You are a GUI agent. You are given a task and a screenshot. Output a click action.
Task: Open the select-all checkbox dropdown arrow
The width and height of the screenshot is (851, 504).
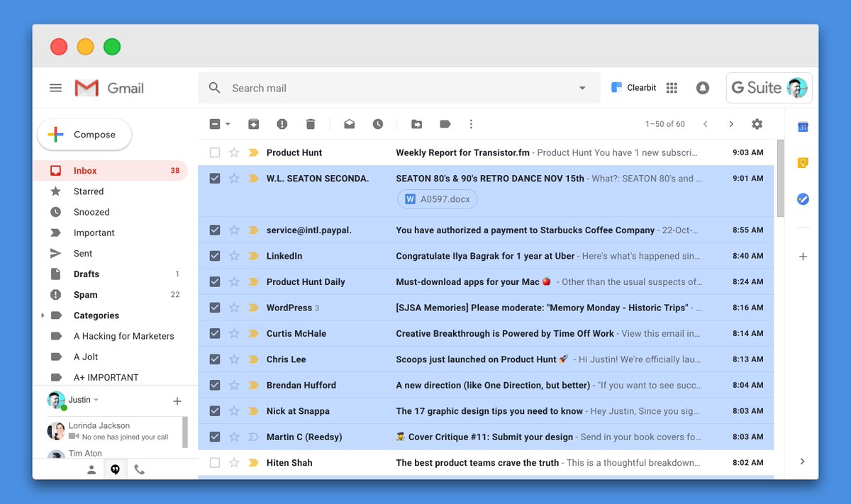coord(228,124)
